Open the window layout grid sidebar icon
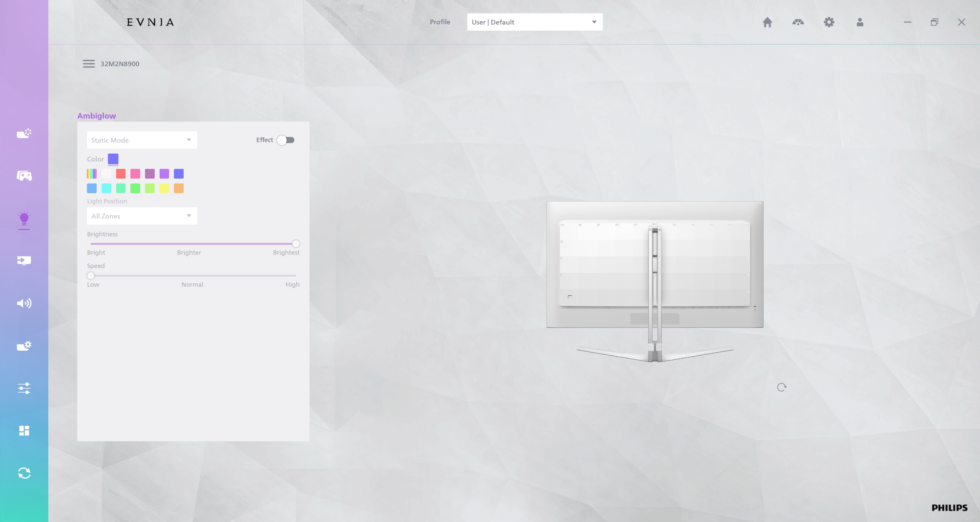The height and width of the screenshot is (522, 980). [24, 430]
